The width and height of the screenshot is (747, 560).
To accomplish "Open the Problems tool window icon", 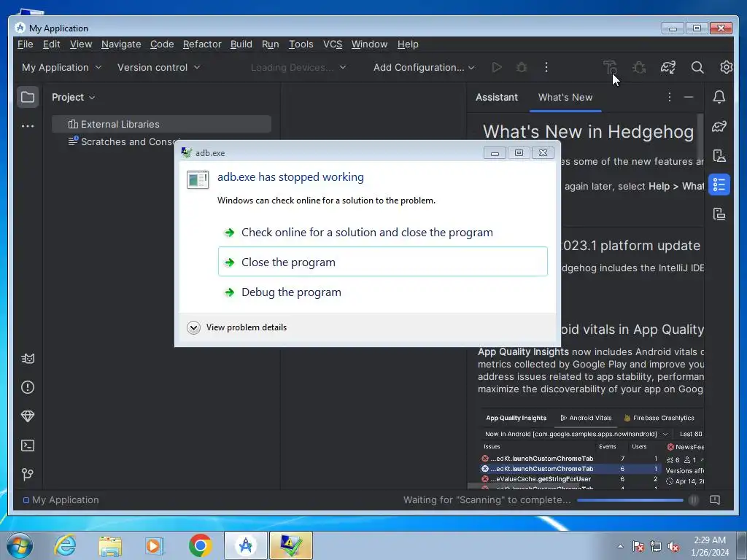I will point(28,387).
